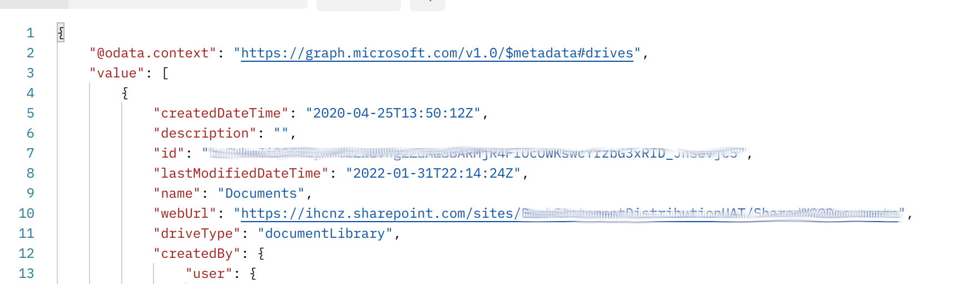
Task: Select line number 7 in the gutter
Action: click(x=31, y=153)
